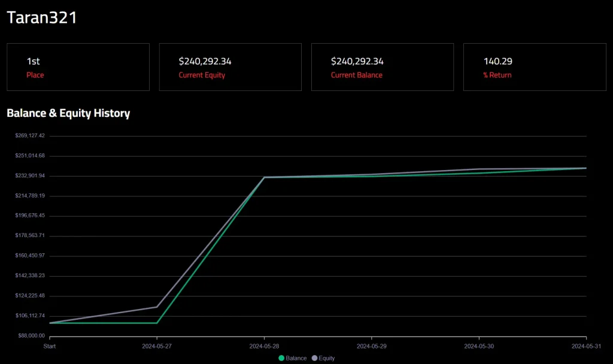Click the 1st Place stat card
The image size is (613, 364).
pyautogui.click(x=78, y=67)
